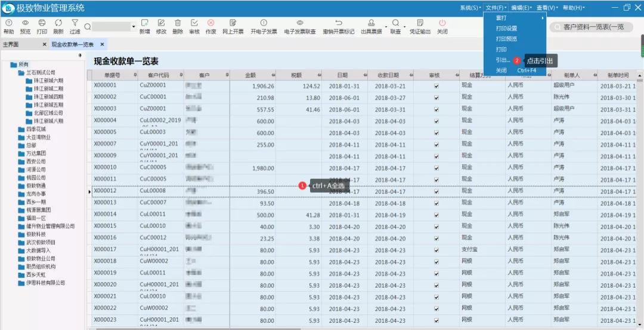Click the 修改 edit icon

pyautogui.click(x=161, y=23)
